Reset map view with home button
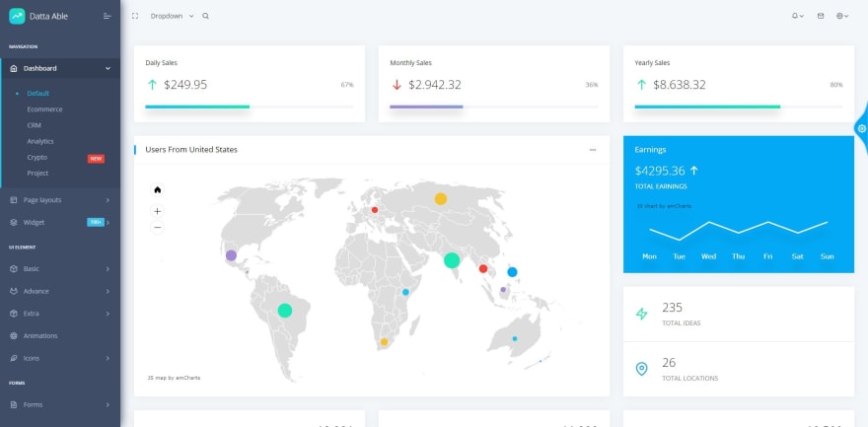Image resolution: width=868 pixels, height=427 pixels. [x=157, y=189]
